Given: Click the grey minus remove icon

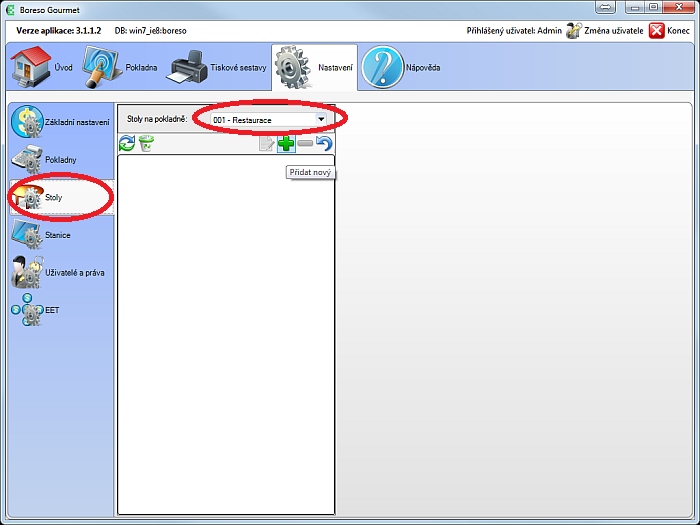Looking at the screenshot, I should [x=305, y=145].
